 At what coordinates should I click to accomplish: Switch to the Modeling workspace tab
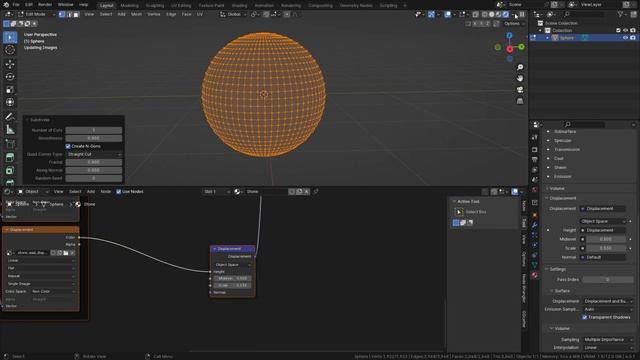[x=129, y=6]
